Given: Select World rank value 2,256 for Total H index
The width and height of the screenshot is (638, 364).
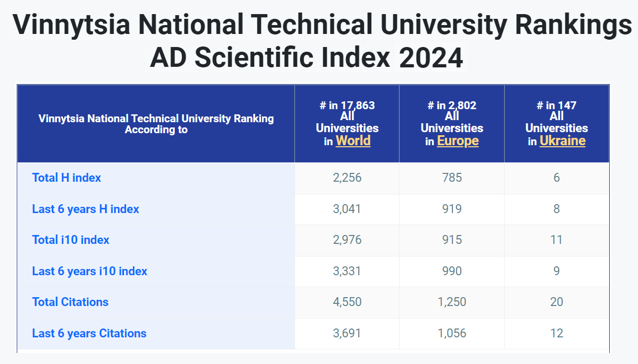Looking at the screenshot, I should pyautogui.click(x=347, y=178).
